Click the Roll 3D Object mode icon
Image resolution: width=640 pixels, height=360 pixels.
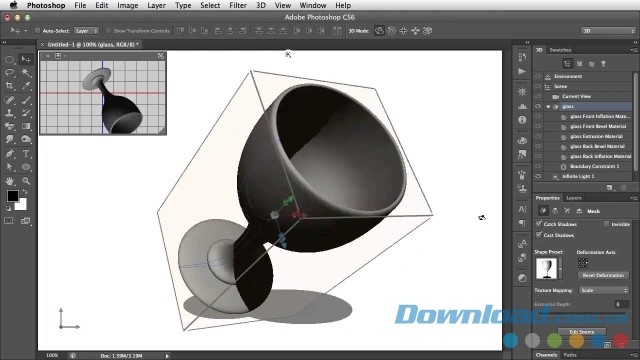point(391,31)
